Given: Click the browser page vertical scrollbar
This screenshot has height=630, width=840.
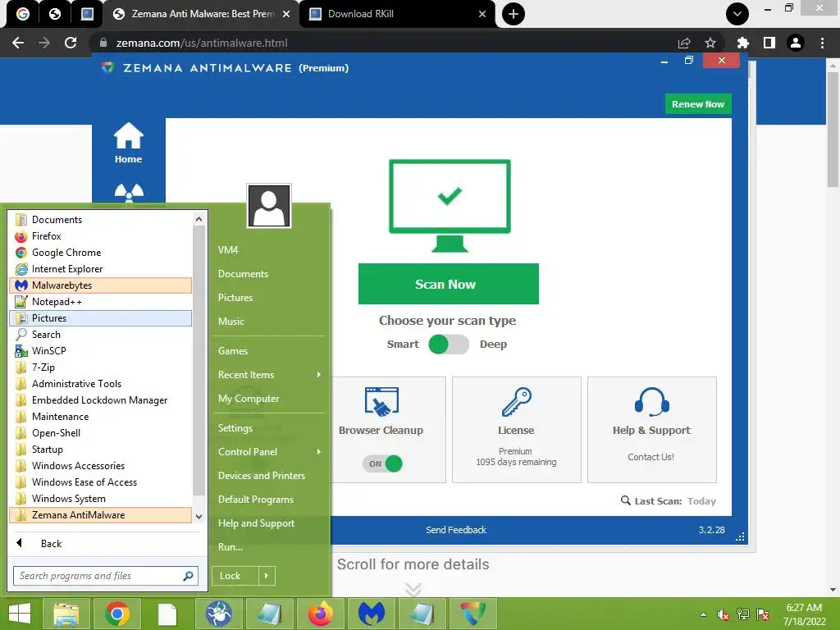Looking at the screenshot, I should pos(833,129).
